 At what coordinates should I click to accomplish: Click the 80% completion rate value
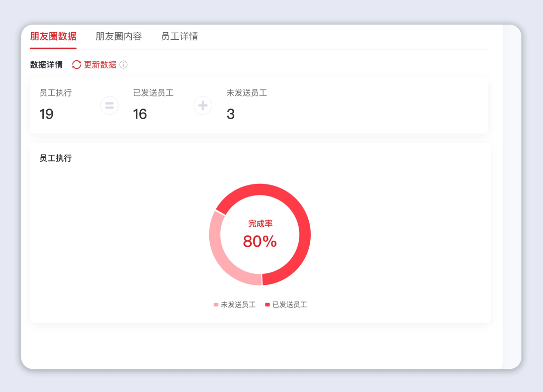(x=260, y=242)
